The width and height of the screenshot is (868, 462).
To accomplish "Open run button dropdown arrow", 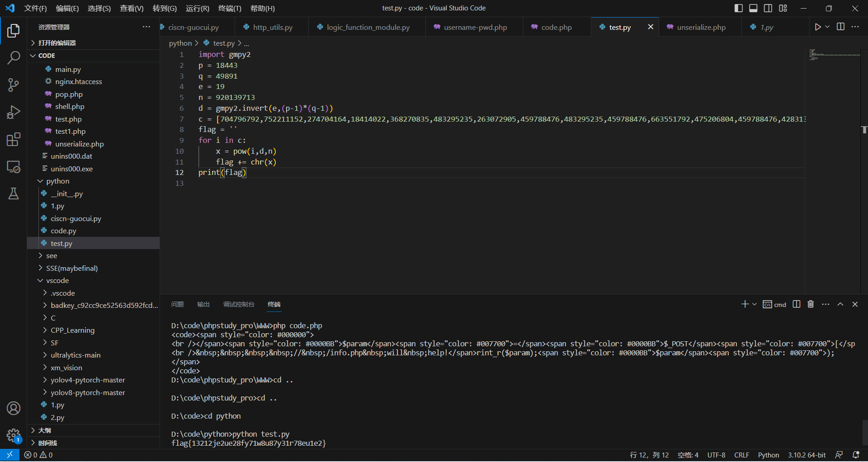I will coord(827,27).
